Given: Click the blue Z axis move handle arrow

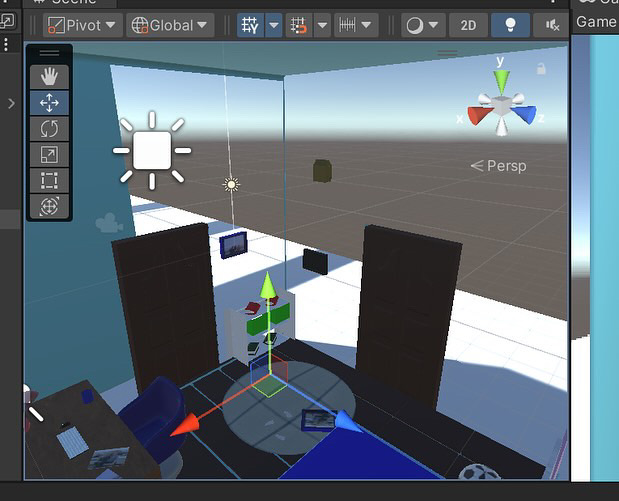Looking at the screenshot, I should tap(343, 422).
